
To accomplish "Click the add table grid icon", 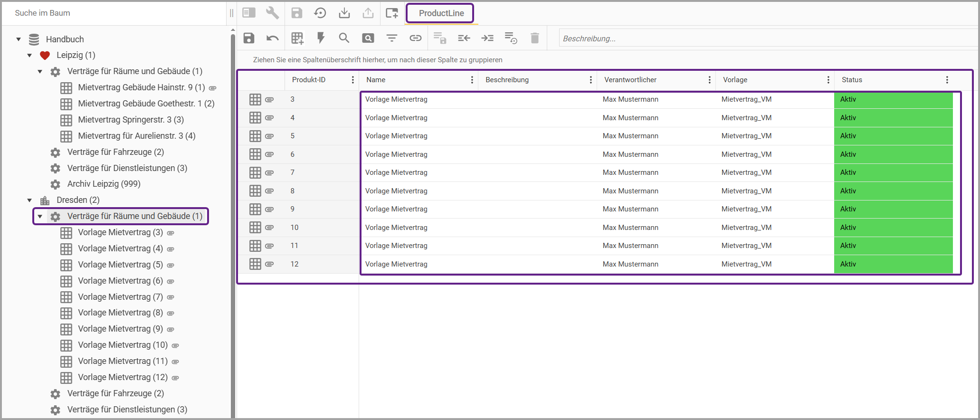I will [x=297, y=38].
